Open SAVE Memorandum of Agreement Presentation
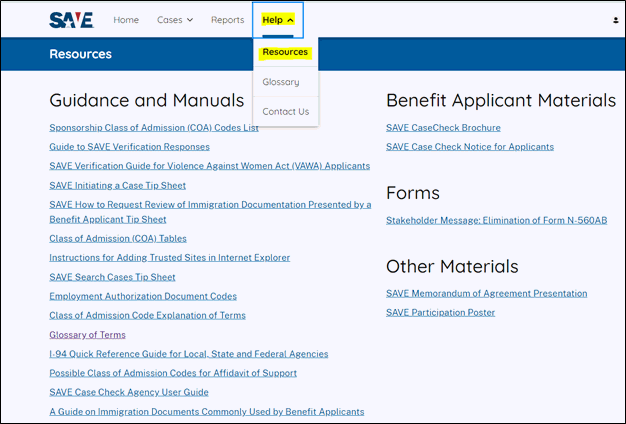The image size is (626, 424). [x=487, y=293]
